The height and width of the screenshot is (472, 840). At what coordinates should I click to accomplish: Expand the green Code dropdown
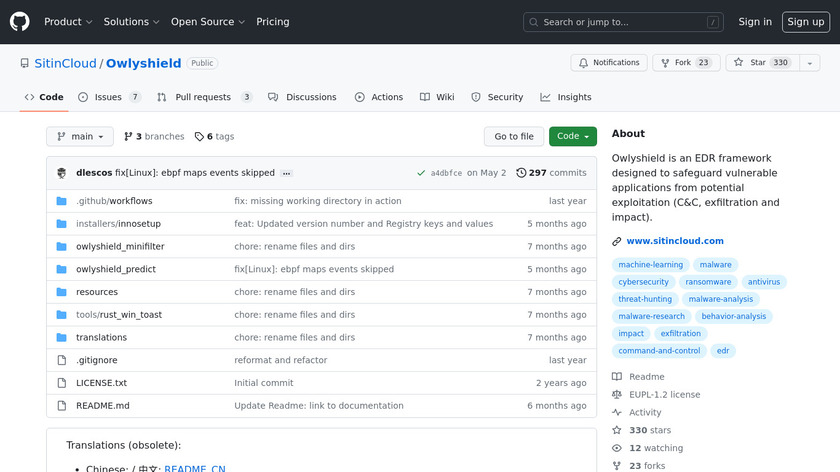(x=572, y=136)
